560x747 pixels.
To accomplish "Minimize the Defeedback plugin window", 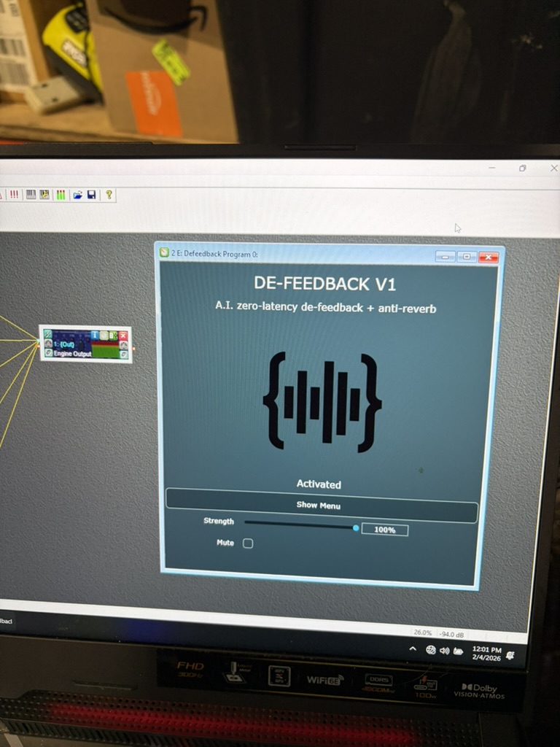I will (445, 257).
